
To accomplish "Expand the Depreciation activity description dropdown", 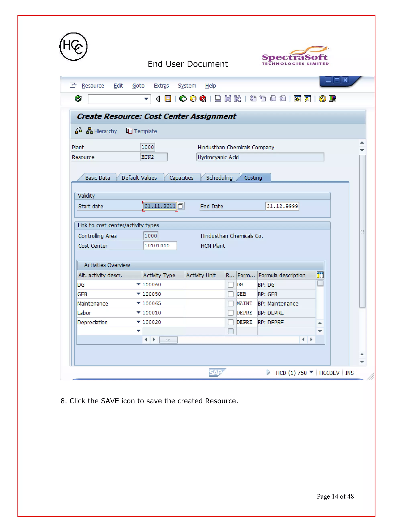I will (x=138, y=322).
